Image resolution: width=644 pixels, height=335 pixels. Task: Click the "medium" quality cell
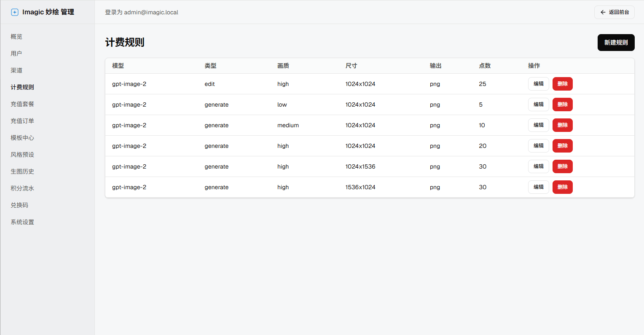pos(288,125)
